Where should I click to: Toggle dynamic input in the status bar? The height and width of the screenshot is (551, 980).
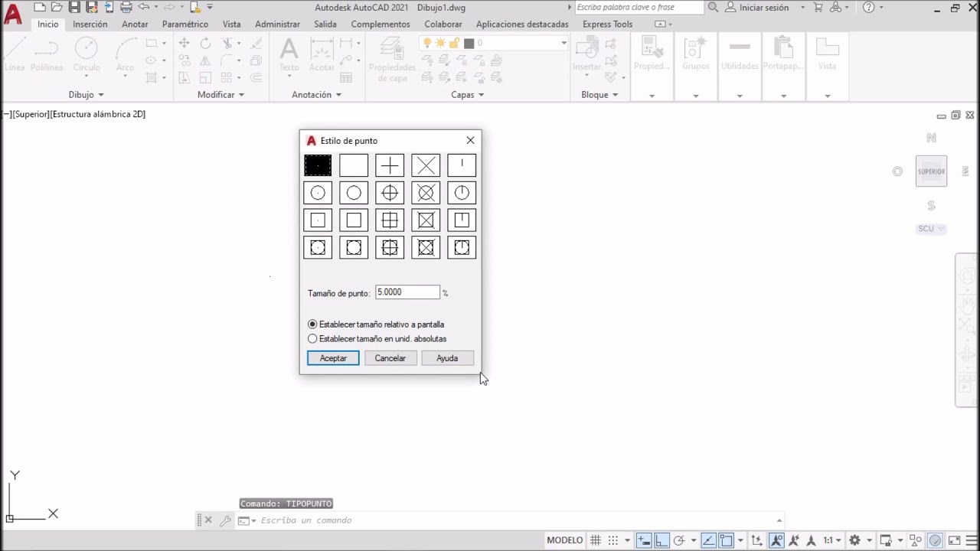644,540
